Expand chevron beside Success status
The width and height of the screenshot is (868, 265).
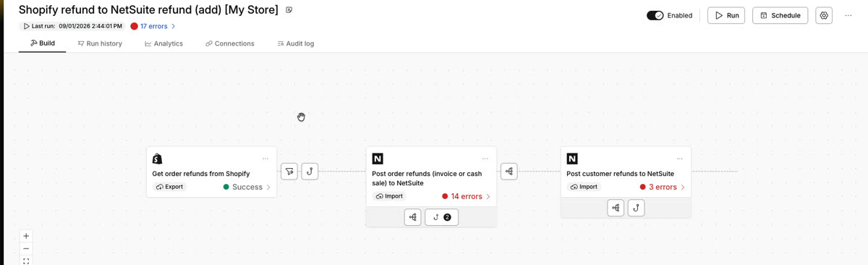pyautogui.click(x=269, y=187)
